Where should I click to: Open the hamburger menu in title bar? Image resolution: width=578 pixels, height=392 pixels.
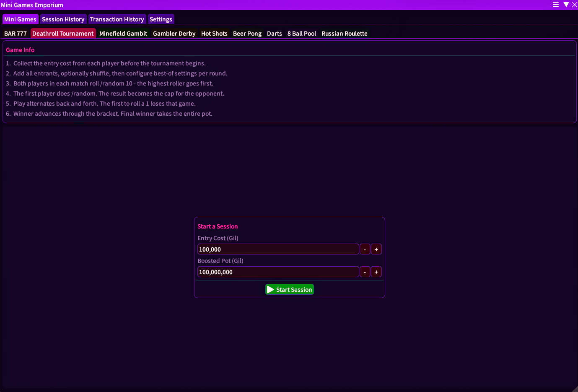click(556, 5)
